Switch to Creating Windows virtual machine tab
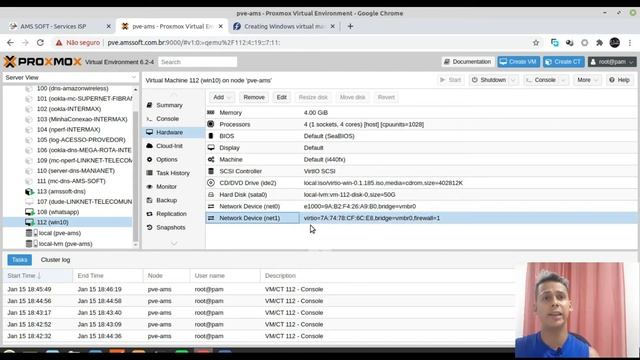 point(283,27)
